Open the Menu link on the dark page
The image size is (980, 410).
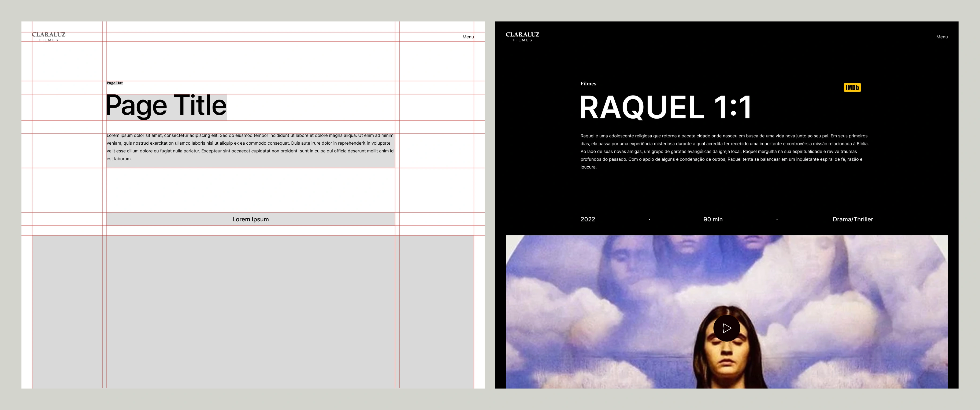[x=942, y=37]
